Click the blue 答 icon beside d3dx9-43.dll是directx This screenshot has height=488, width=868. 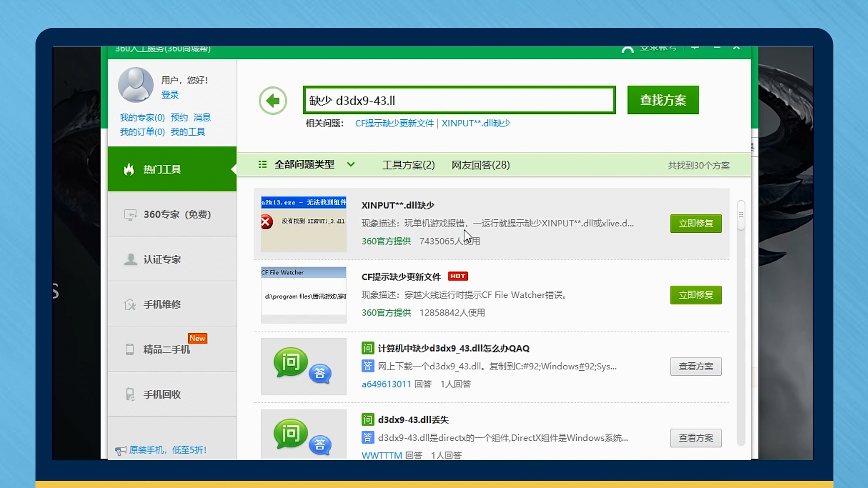point(368,437)
